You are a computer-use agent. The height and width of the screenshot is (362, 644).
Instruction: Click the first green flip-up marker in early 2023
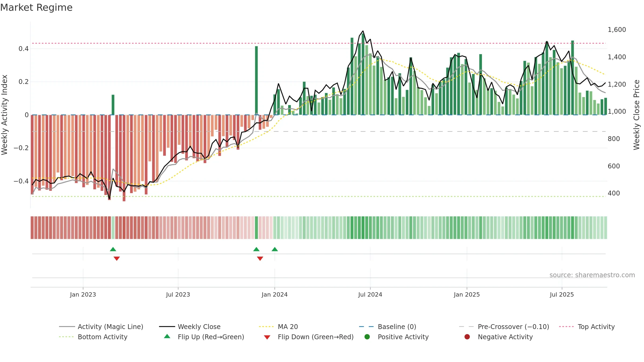[x=113, y=249]
